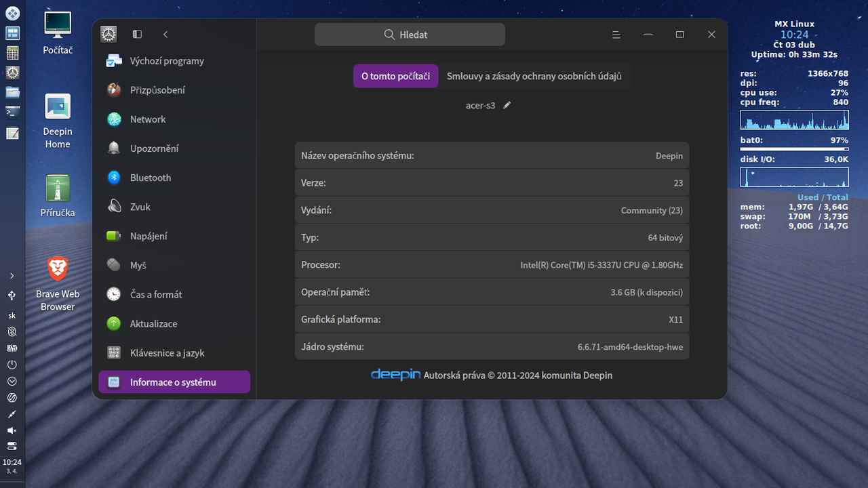868x488 pixels.
Task: Open Čas a formát settings
Action: [x=174, y=294]
